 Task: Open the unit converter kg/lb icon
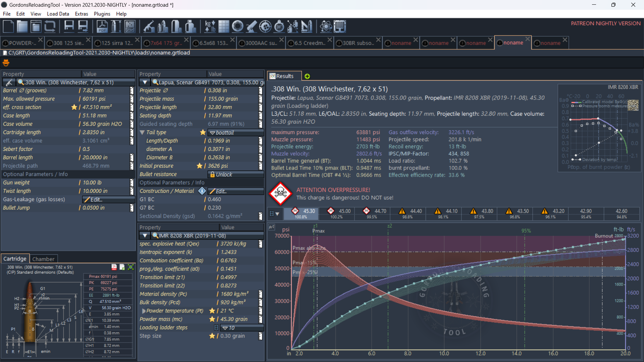pos(210,26)
